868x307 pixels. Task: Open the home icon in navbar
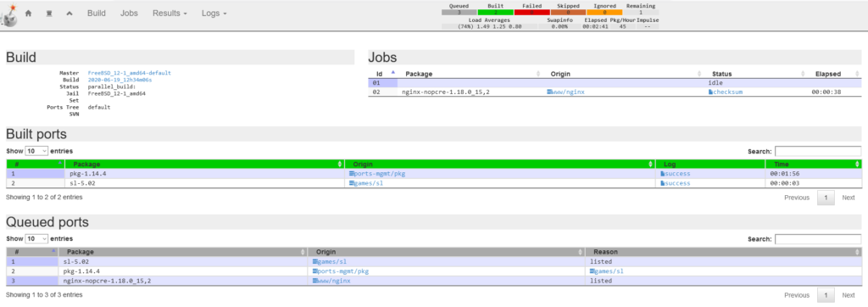click(29, 14)
